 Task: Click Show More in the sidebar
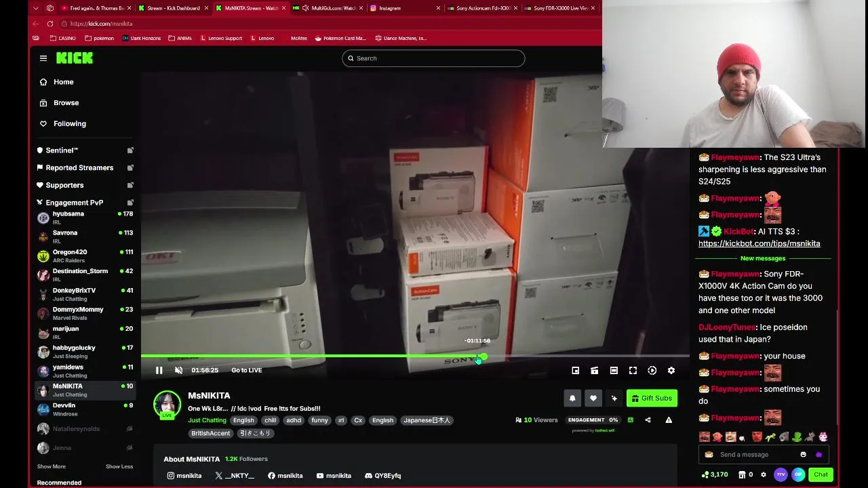pos(52,466)
